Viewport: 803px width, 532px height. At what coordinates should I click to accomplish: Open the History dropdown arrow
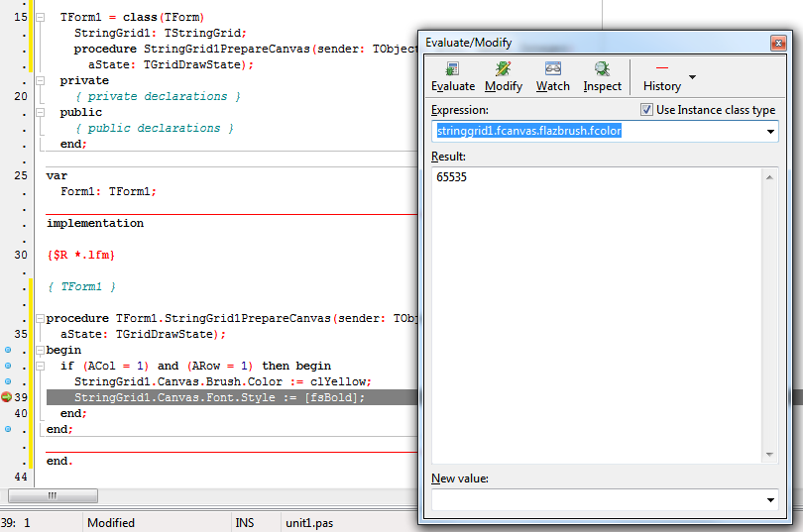[x=692, y=77]
